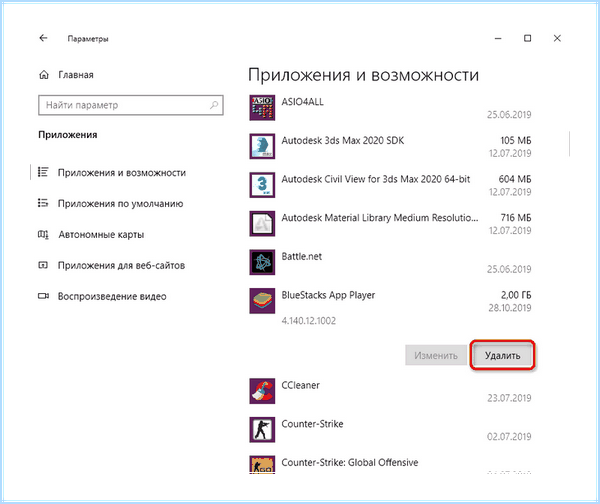This screenshot has height=504, width=600.
Task: Click the 716 МБ size value
Action: point(516,218)
